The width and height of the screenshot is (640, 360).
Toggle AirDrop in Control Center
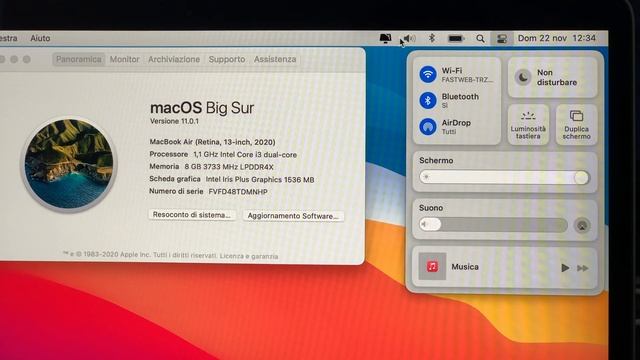[x=428, y=127]
